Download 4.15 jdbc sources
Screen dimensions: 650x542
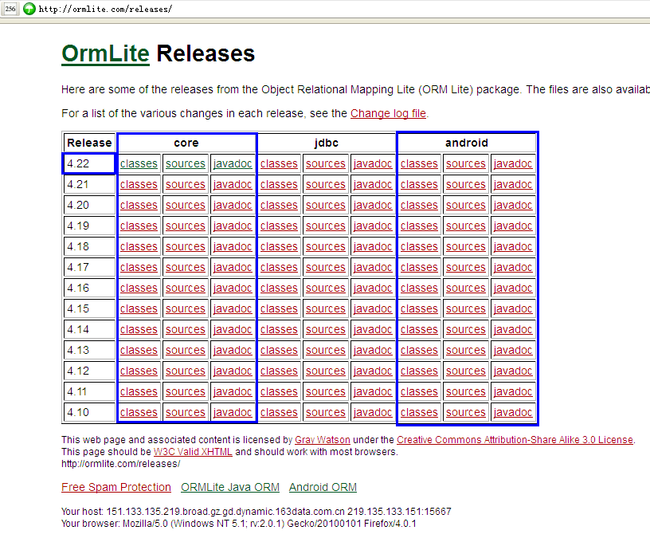(325, 309)
